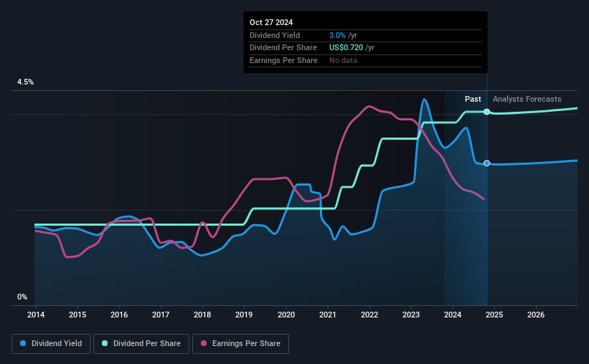Click the tooltip Earnings Per Share row label
This screenshot has width=589, height=364.
(283, 60)
